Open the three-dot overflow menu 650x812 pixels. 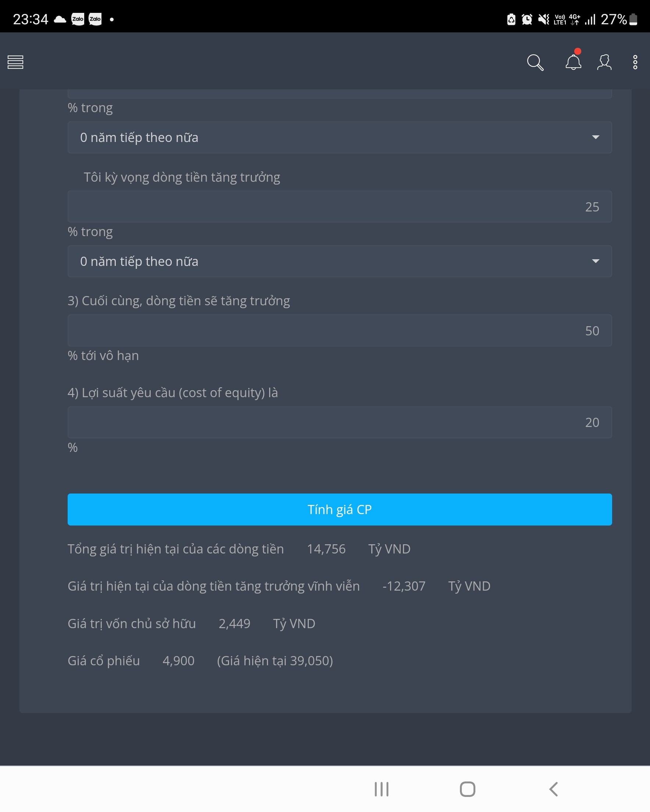(x=635, y=62)
